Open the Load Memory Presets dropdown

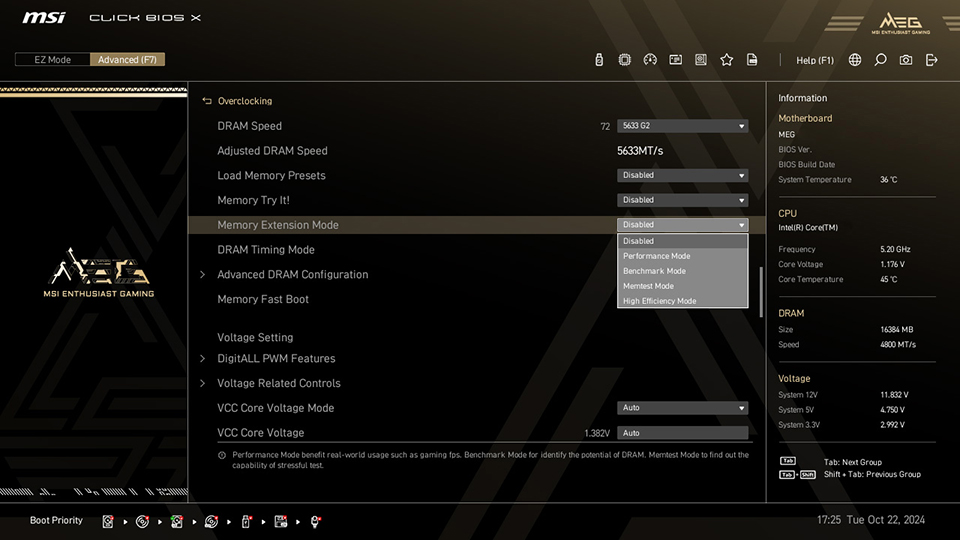click(683, 175)
